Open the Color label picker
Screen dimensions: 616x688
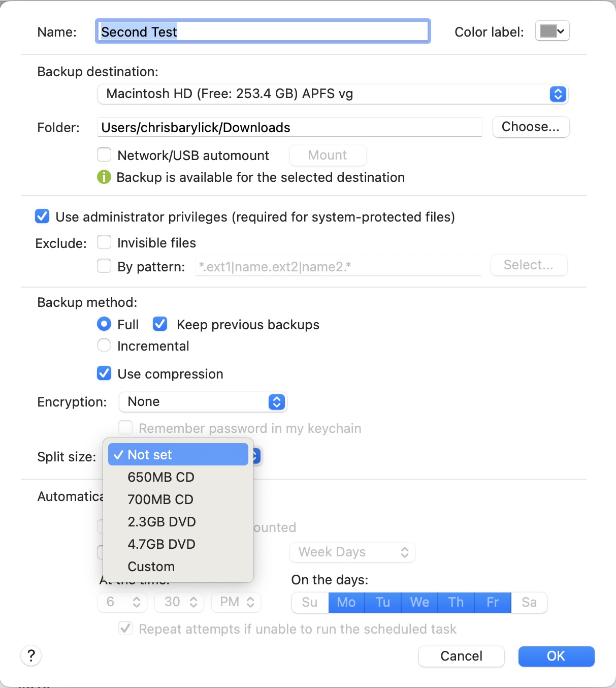point(552,30)
